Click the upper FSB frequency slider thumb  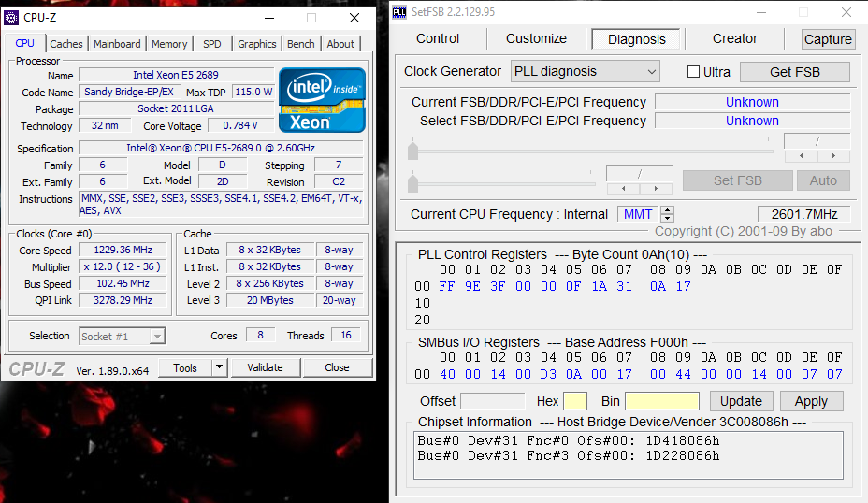(x=412, y=151)
